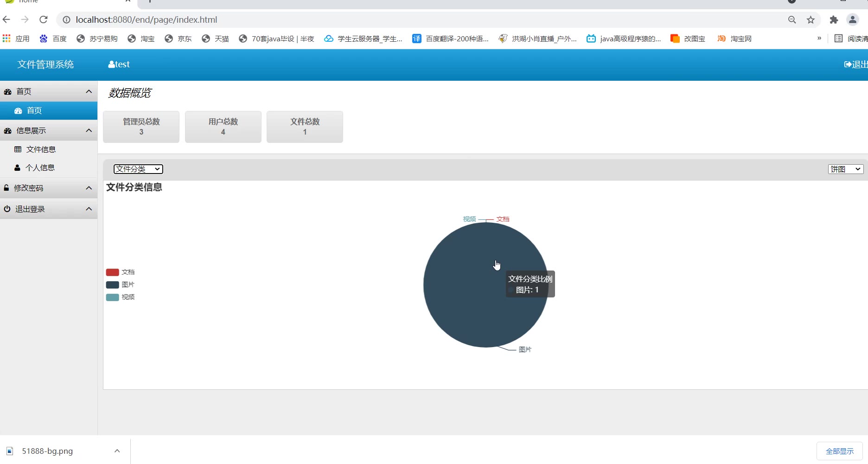The image size is (868, 464).
Task: Open the 天猫 bookmark
Action: click(215, 39)
